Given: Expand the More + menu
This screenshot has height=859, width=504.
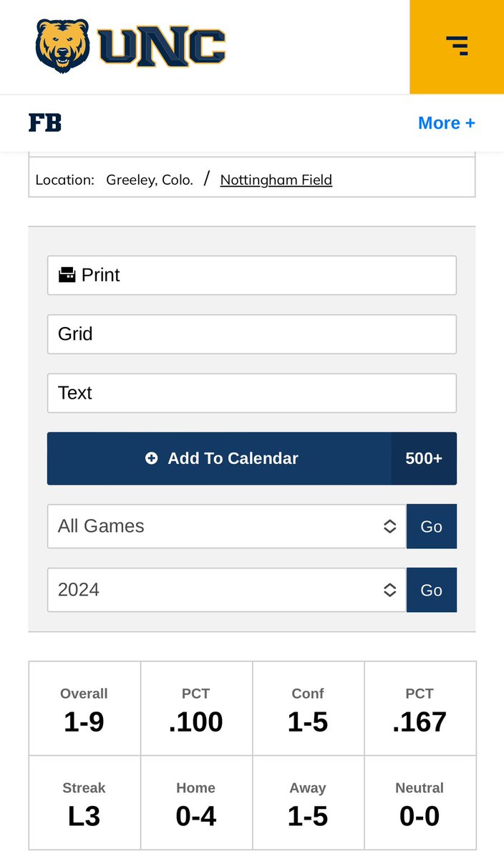Looking at the screenshot, I should click(447, 123).
